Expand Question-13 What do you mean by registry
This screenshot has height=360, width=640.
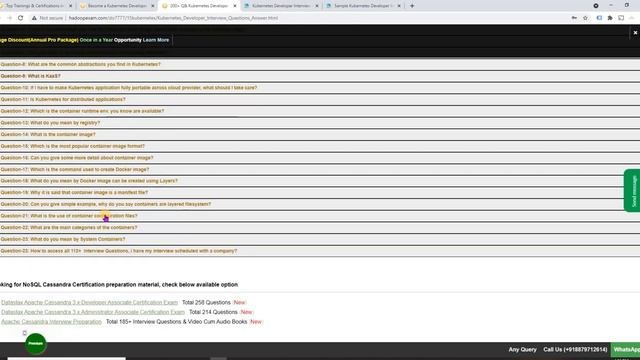tap(320, 123)
